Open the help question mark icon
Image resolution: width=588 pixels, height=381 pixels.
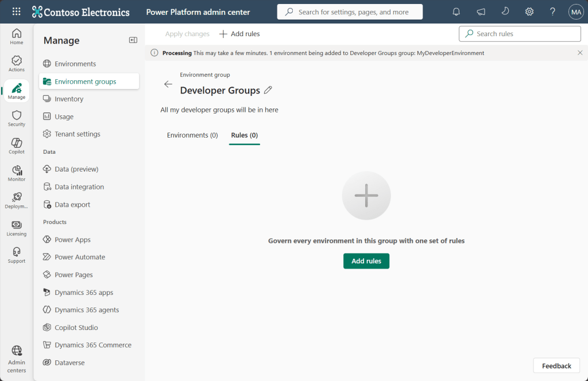552,12
